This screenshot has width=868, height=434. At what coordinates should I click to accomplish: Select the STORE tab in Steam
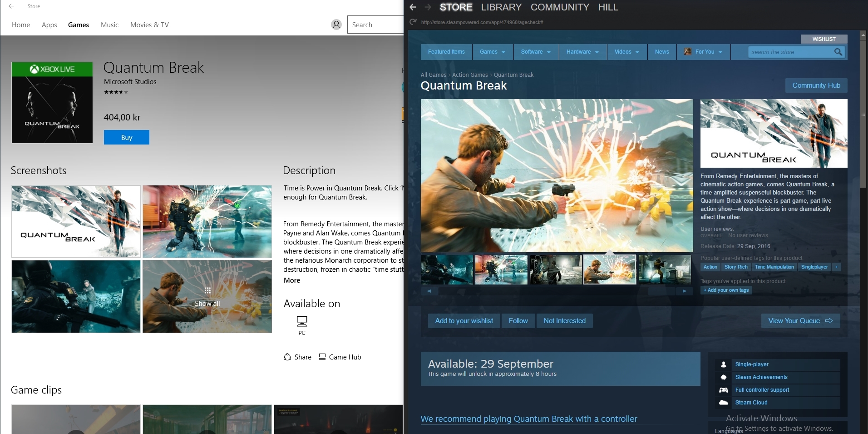(456, 7)
